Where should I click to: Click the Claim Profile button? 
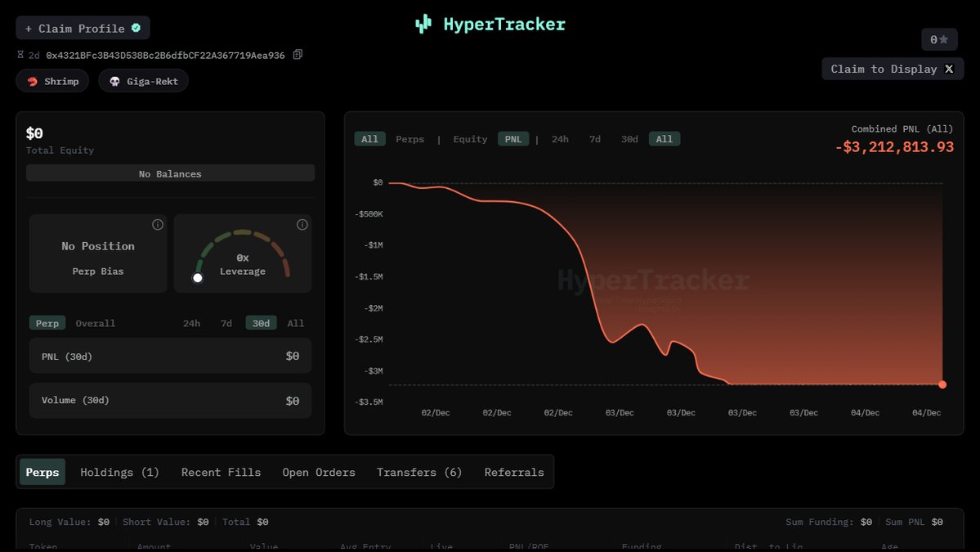click(83, 28)
